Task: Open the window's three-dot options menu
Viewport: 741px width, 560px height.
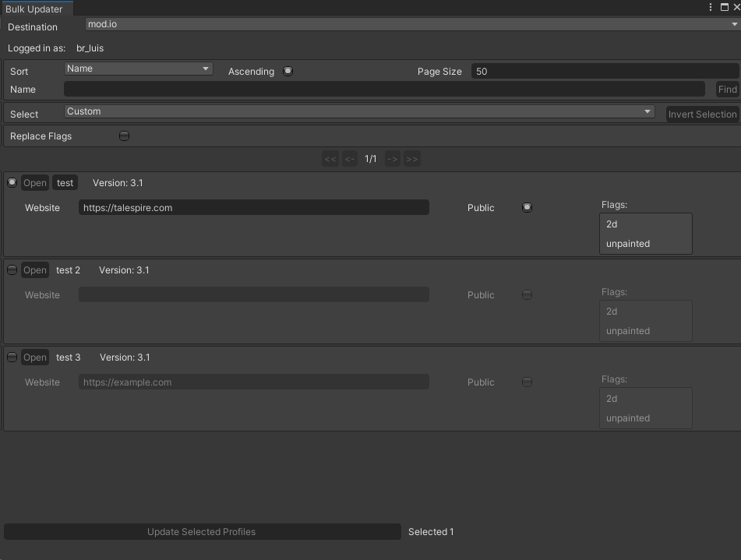Action: click(711, 7)
